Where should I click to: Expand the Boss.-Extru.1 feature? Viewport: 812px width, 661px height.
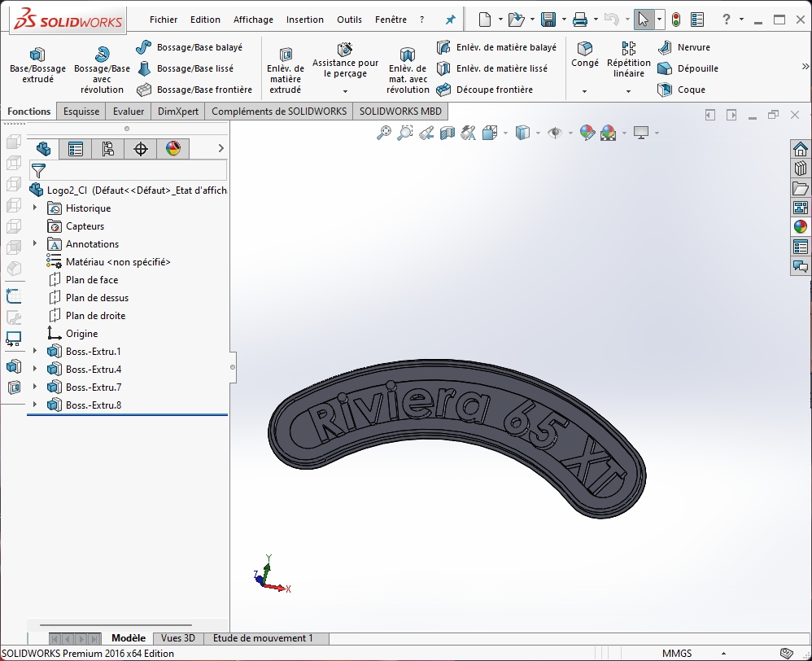pos(35,352)
